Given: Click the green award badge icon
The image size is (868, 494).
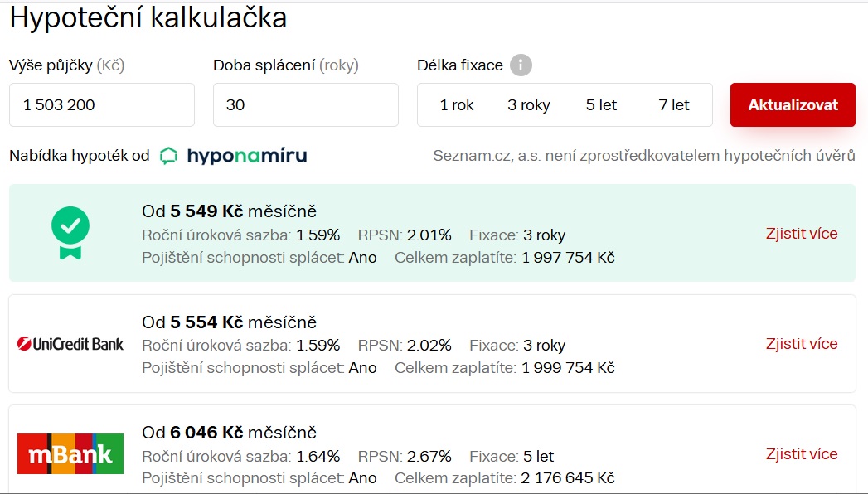Looking at the screenshot, I should coord(70,233).
